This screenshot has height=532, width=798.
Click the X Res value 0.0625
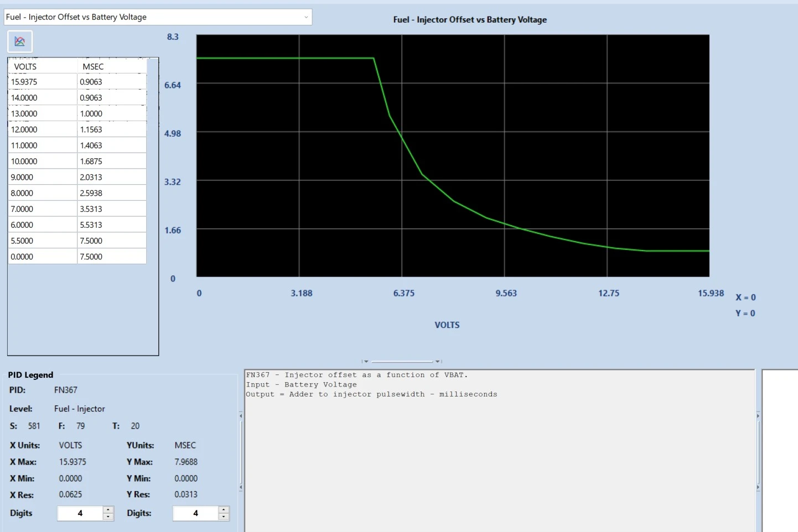pyautogui.click(x=70, y=494)
